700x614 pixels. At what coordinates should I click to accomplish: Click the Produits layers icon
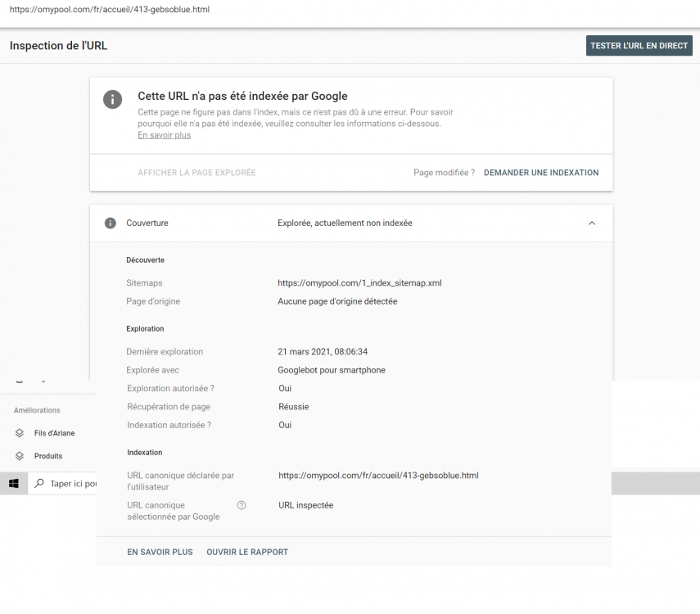[x=20, y=456]
